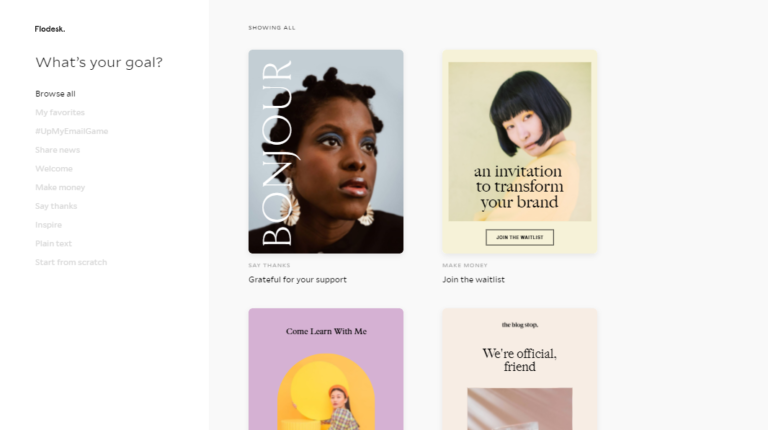Open the Bonjour template thumbnail
Image resolution: width=768 pixels, height=430 pixels.
coord(326,151)
